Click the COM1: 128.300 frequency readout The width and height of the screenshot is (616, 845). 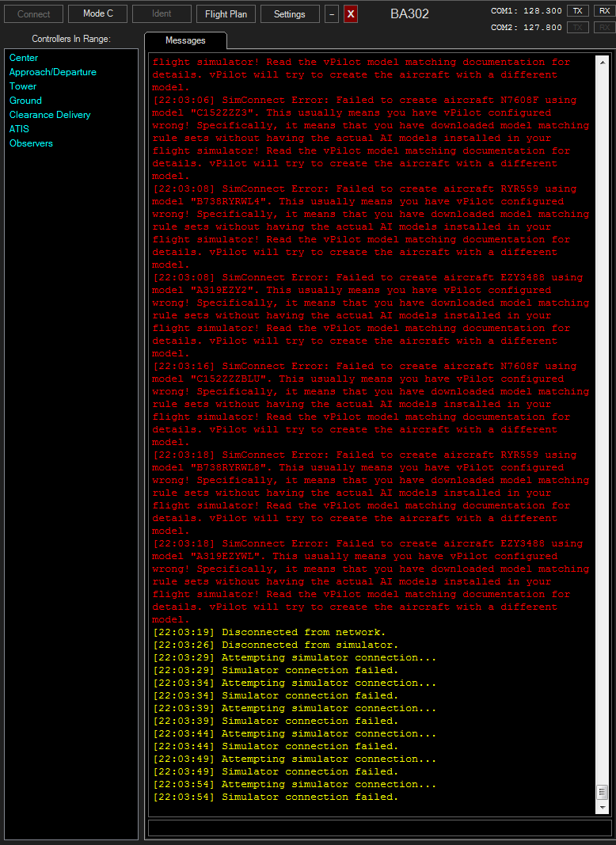(x=526, y=11)
